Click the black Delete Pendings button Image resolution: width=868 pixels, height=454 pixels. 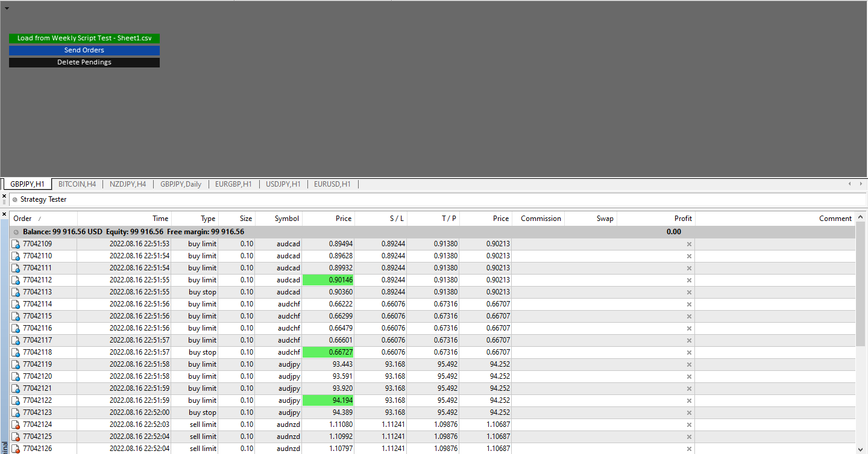click(84, 62)
